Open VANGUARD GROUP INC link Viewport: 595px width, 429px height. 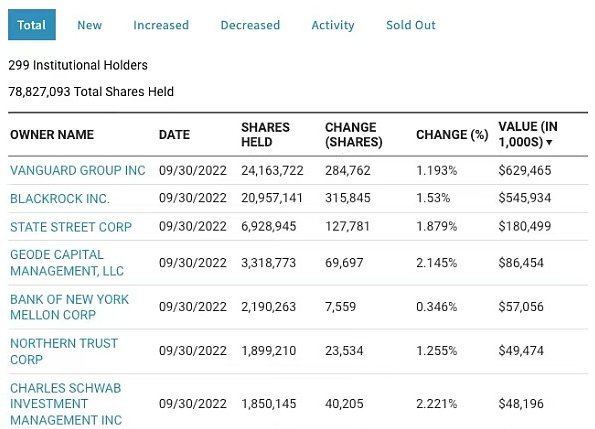click(x=78, y=170)
